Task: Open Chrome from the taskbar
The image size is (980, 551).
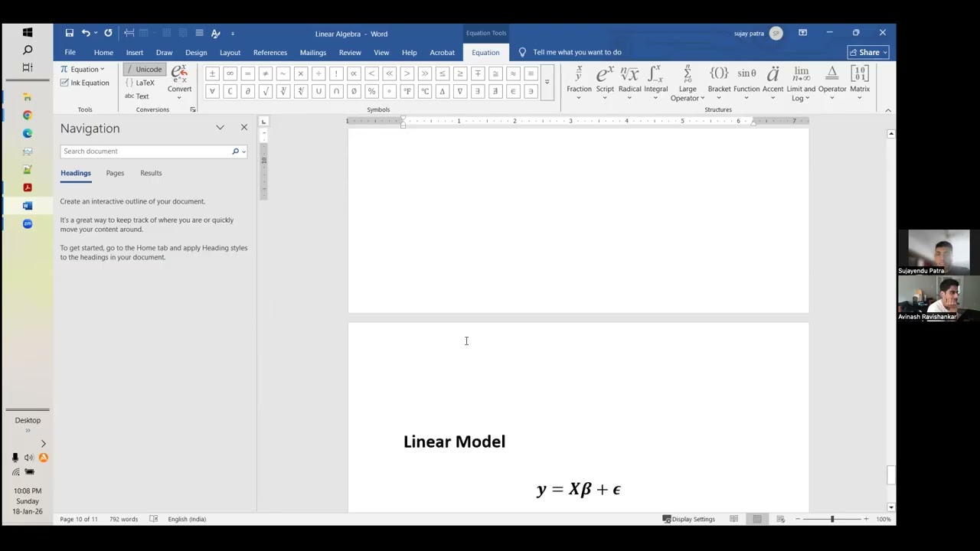Action: point(28,115)
